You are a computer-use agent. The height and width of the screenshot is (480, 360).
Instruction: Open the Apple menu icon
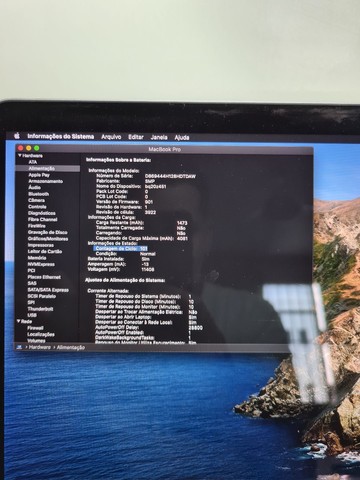pos(17,136)
